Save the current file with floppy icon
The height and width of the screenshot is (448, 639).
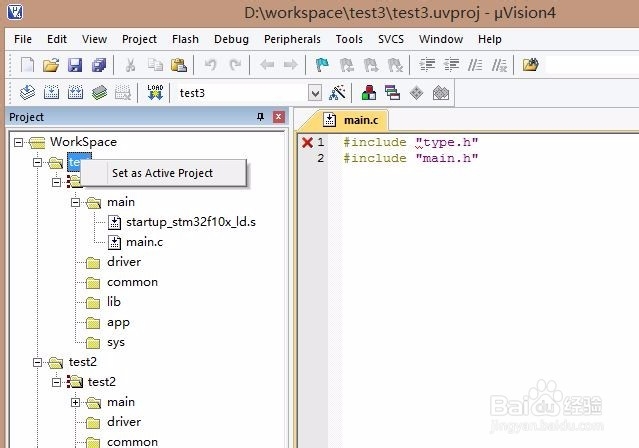pyautogui.click(x=75, y=64)
